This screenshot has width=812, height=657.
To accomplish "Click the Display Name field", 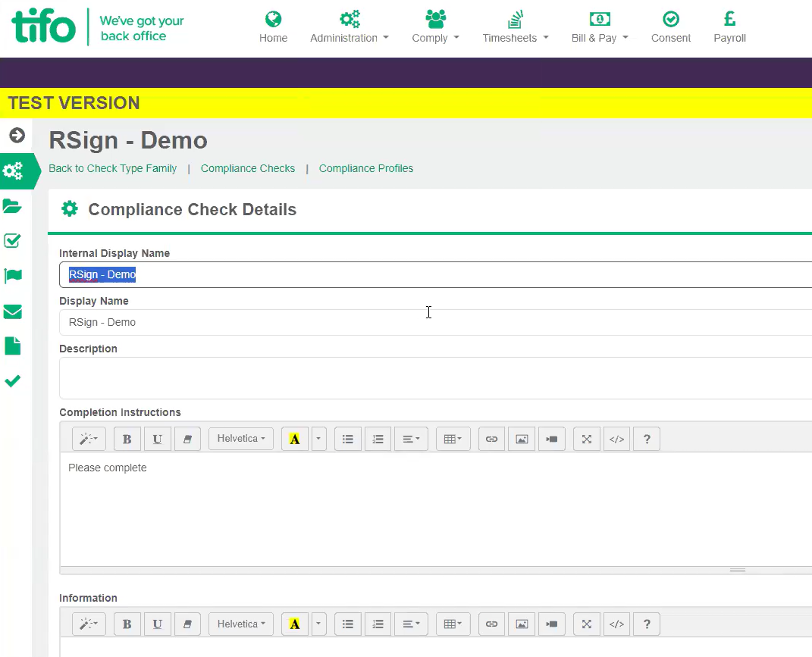I will 435,322.
